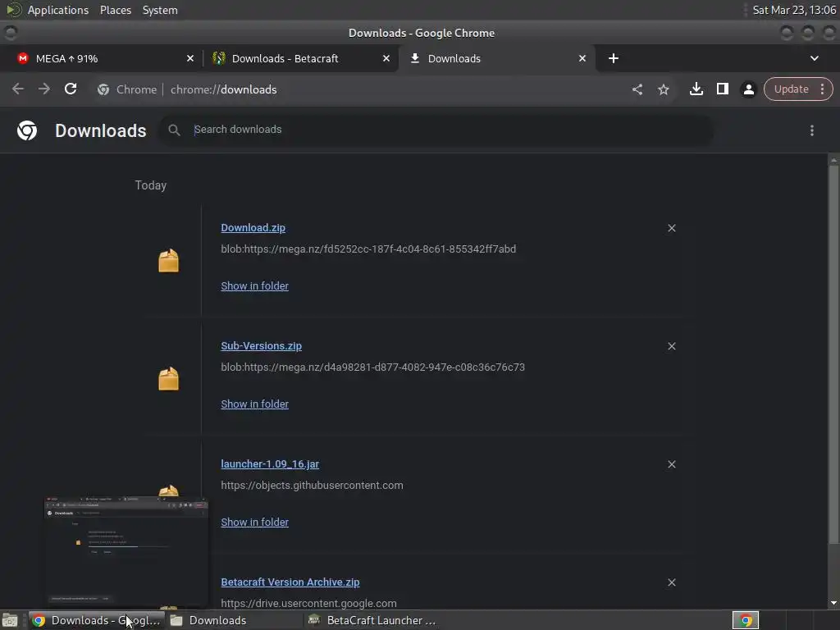The width and height of the screenshot is (840, 630).
Task: Remove Sub-Versions.zip from the list
Action: click(x=671, y=346)
